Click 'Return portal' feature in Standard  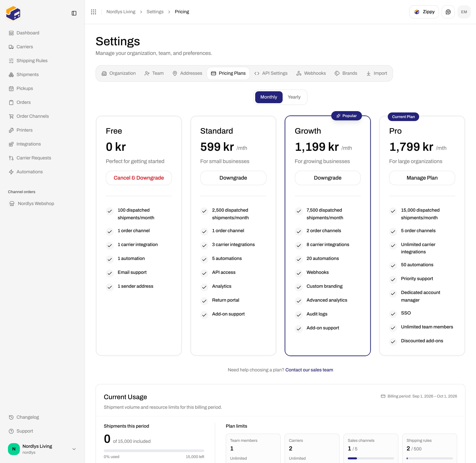(x=226, y=300)
